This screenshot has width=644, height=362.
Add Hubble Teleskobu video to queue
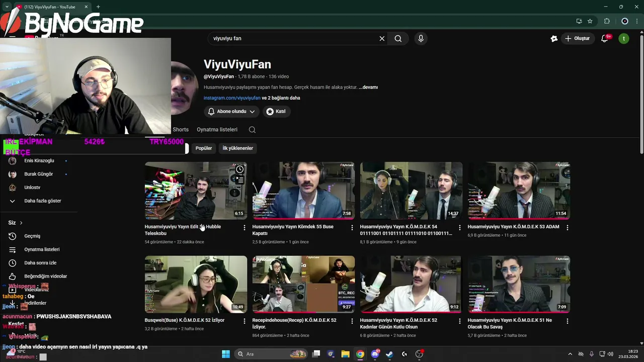(240, 179)
